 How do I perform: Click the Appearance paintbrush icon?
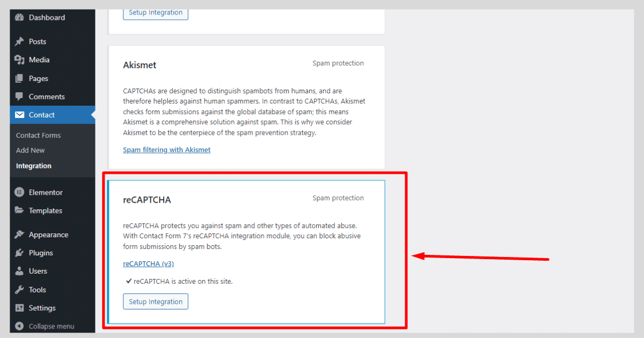pos(20,234)
